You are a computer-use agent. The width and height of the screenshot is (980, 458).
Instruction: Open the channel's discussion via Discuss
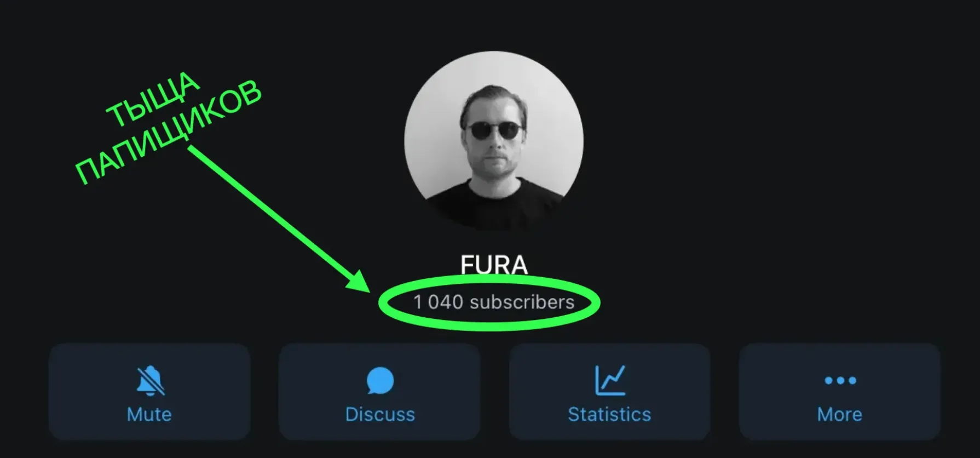click(x=380, y=392)
